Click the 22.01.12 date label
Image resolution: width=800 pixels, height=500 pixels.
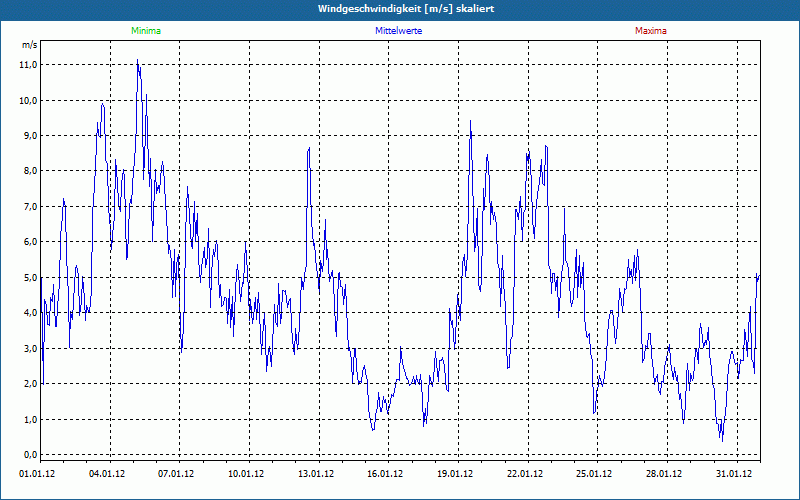point(525,474)
